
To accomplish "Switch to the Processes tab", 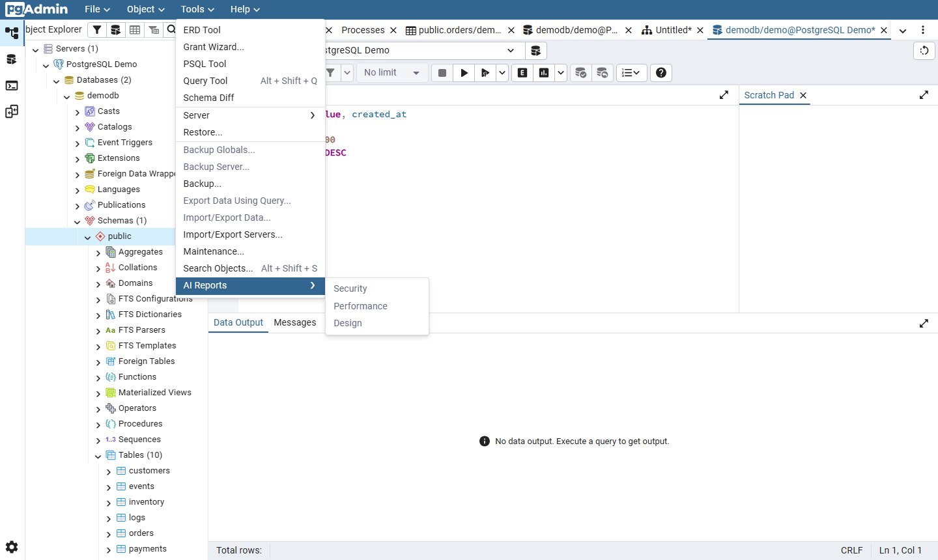I will [363, 30].
